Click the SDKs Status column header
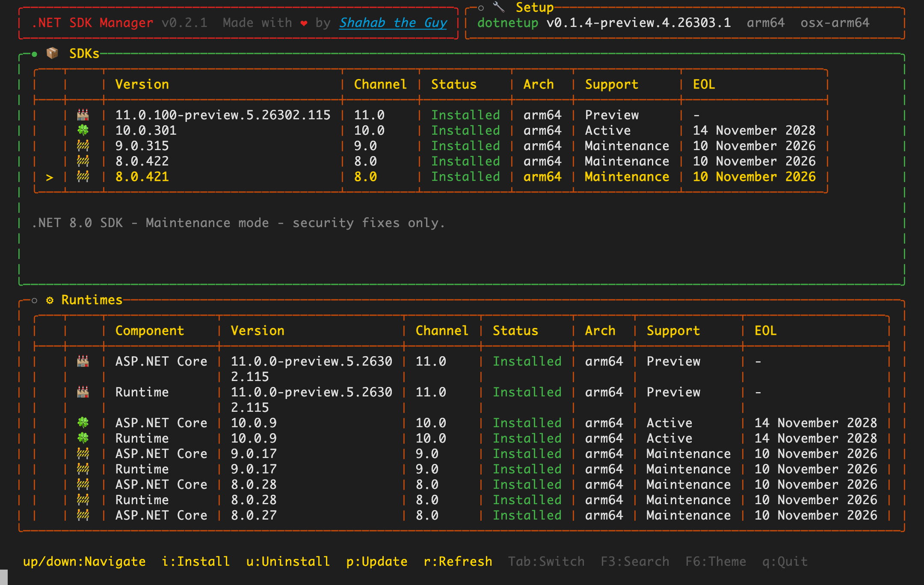Viewport: 924px width, 585px height. 454,84
